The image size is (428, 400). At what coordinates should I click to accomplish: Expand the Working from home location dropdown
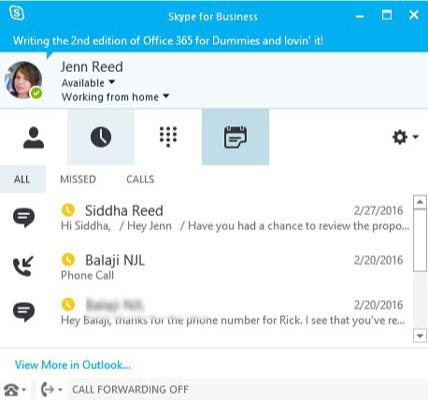(x=166, y=96)
